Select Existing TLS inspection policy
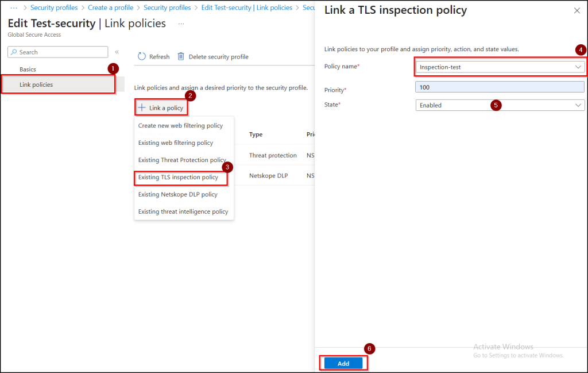Screen dimensions: 588x373 179,178
